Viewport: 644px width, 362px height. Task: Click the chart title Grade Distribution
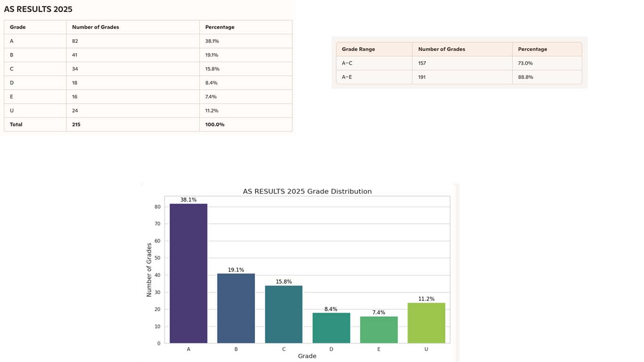tap(307, 191)
